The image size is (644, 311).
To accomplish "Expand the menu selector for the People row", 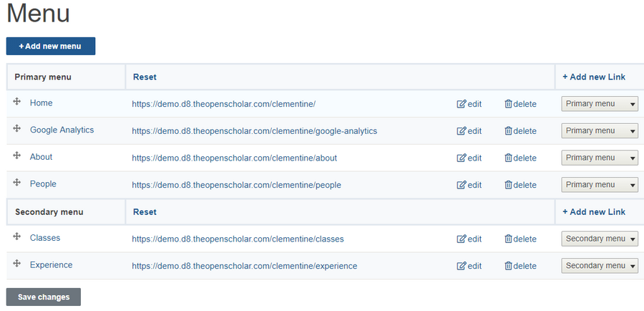I will [600, 185].
